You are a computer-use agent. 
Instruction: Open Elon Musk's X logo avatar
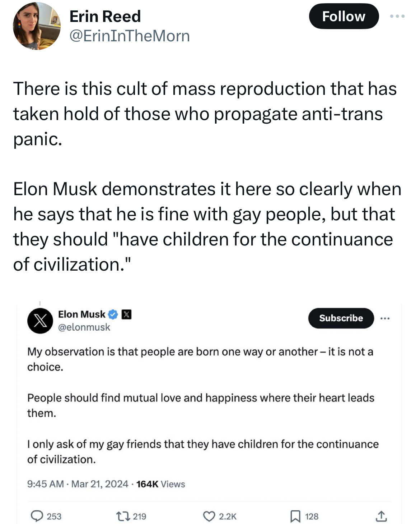40,321
